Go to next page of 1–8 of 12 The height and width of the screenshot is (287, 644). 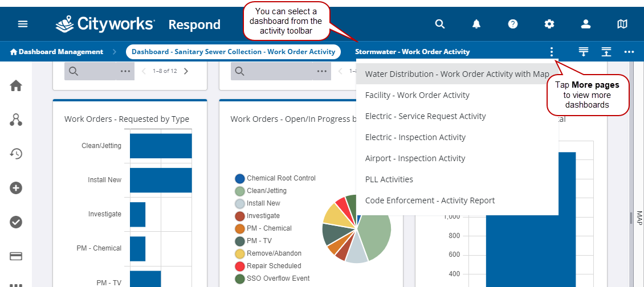(186, 71)
